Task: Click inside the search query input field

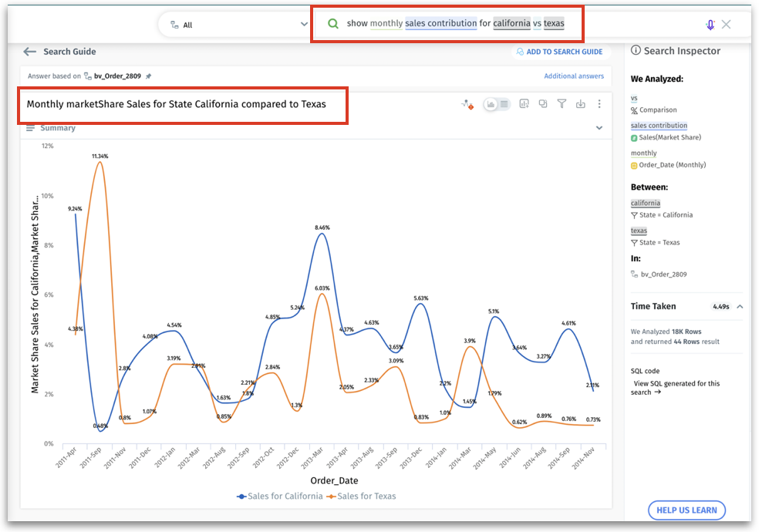Action: [x=455, y=24]
